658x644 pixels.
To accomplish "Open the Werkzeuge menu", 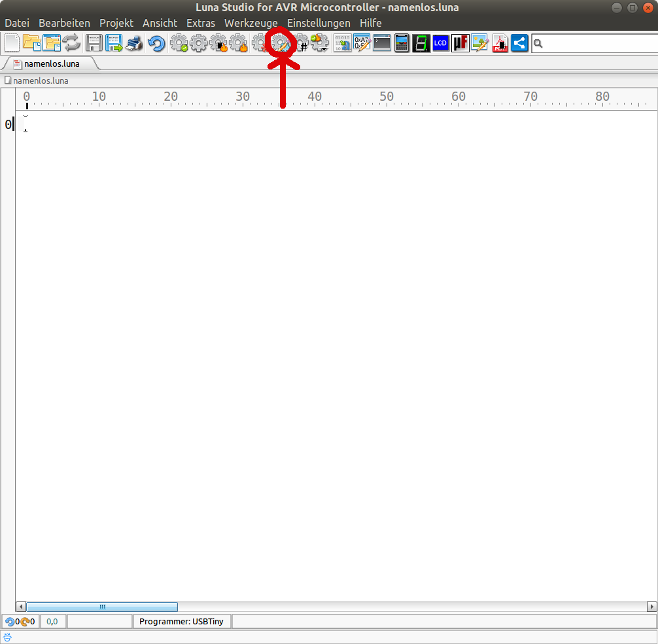I will 251,23.
